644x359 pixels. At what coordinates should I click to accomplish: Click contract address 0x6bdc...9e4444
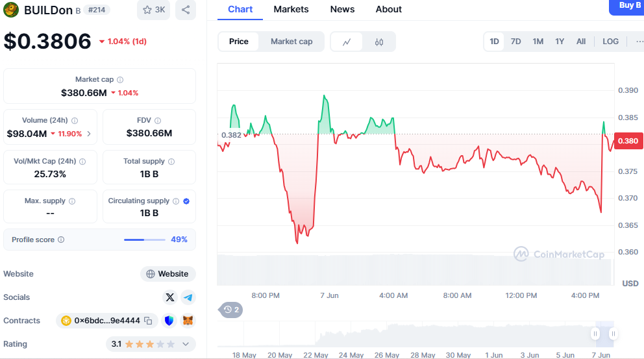point(107,321)
